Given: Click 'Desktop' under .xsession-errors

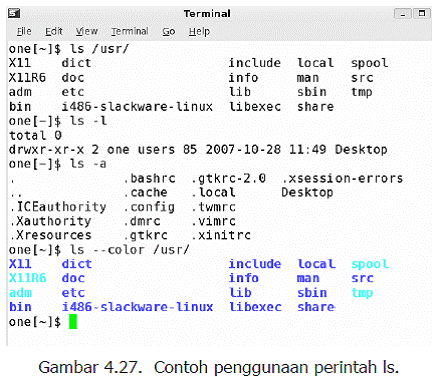Looking at the screenshot, I should tap(307, 193).
